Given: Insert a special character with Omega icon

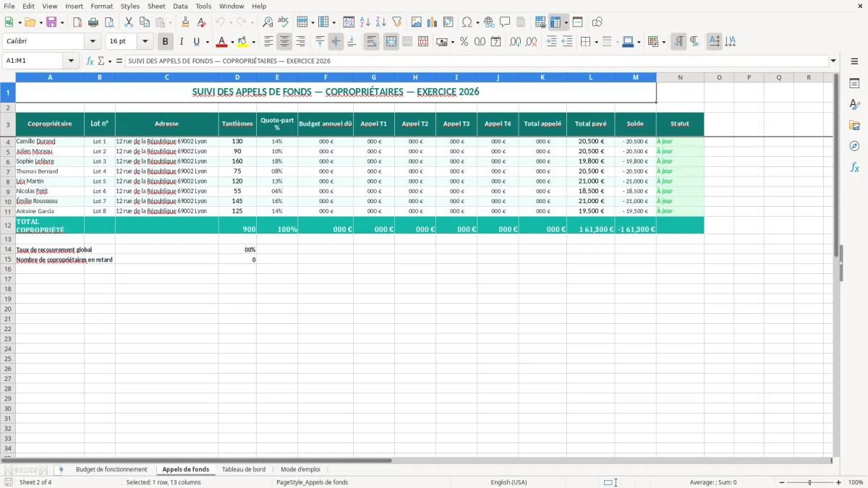Looking at the screenshot, I should (467, 22).
